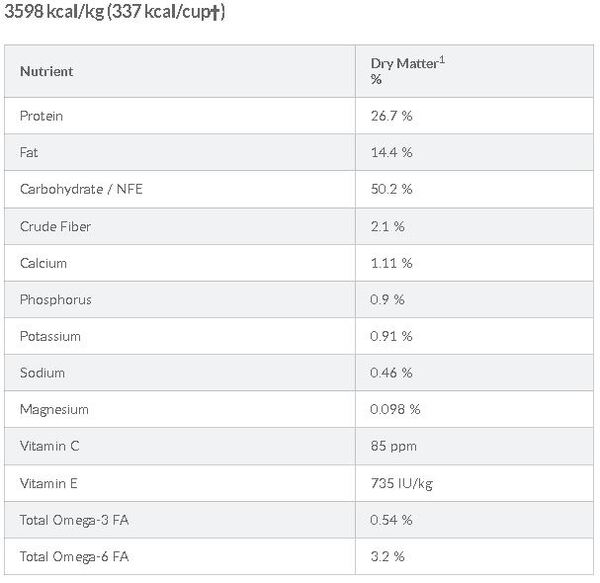Click the 14.4 % fat value

tap(391, 153)
